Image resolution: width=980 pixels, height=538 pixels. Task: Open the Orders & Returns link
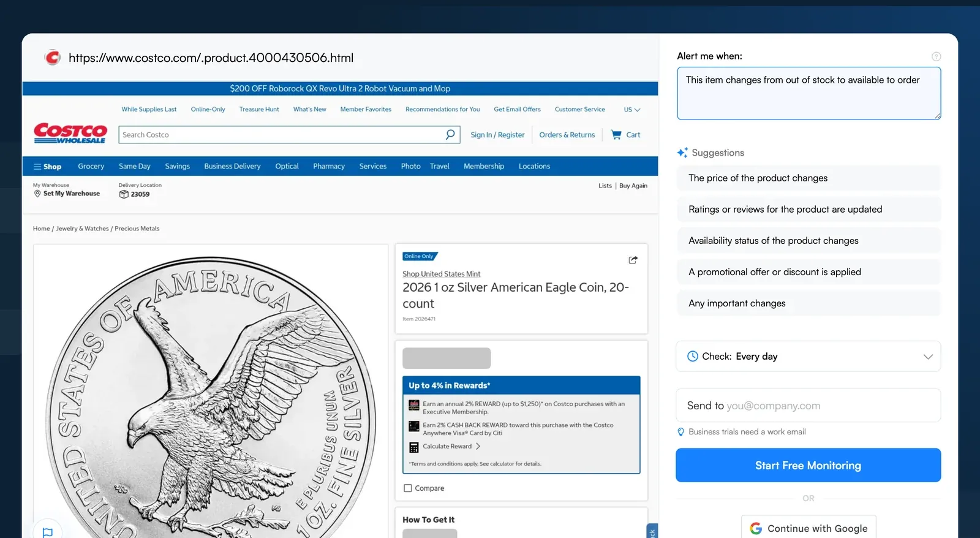pos(567,135)
